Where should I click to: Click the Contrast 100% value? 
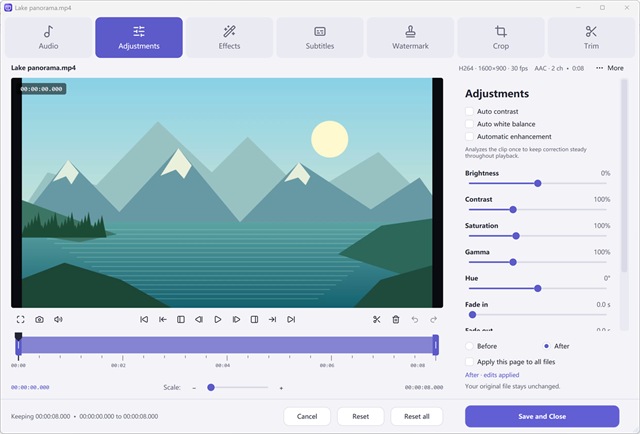click(602, 199)
